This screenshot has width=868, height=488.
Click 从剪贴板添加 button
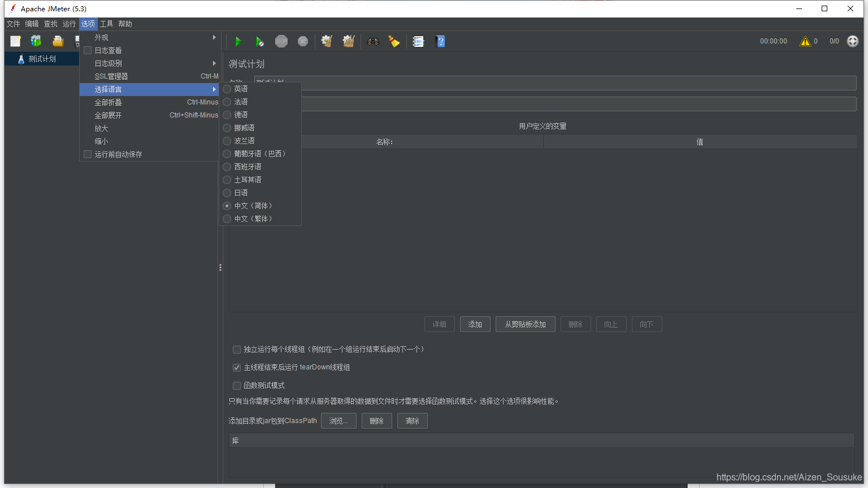coord(525,324)
